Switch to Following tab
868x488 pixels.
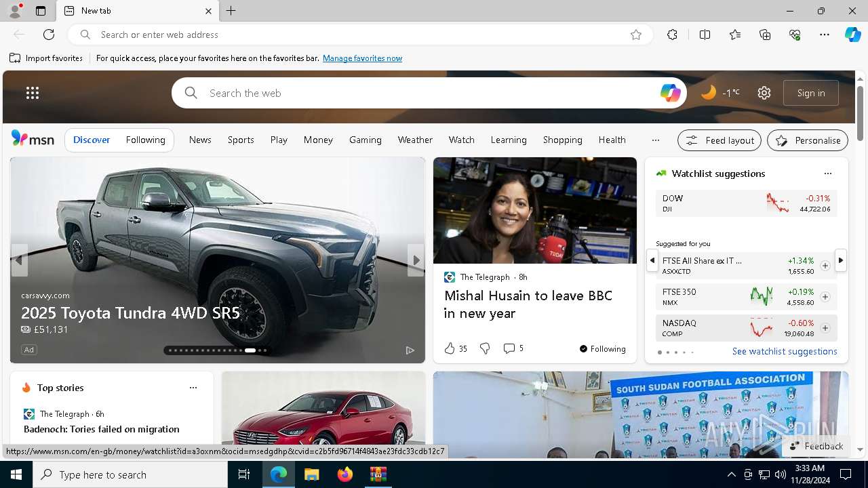pos(145,140)
